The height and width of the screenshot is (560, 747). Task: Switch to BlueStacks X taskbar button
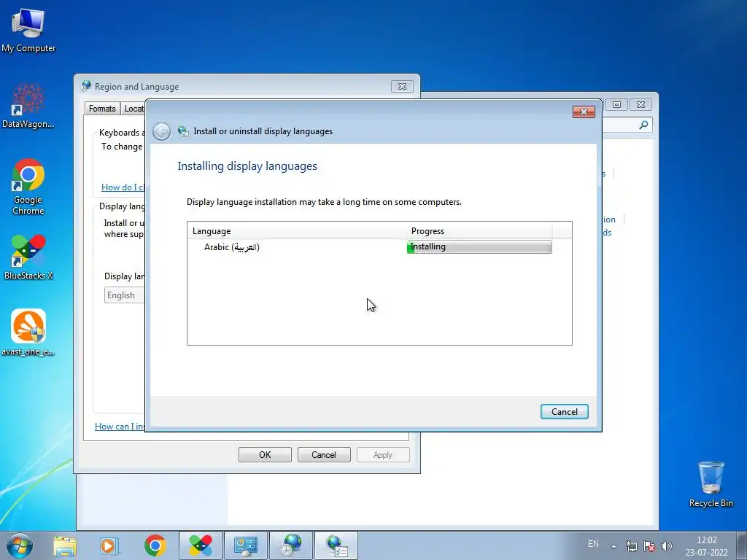[201, 545]
